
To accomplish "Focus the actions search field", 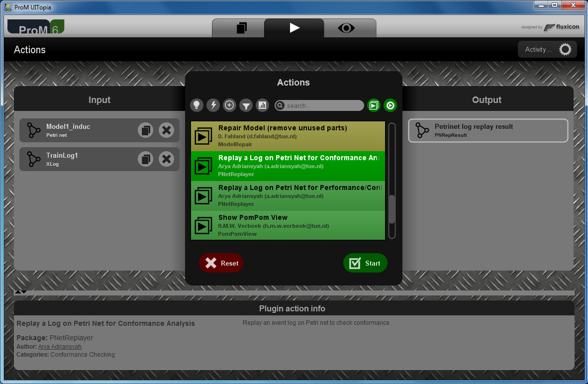I will point(319,106).
